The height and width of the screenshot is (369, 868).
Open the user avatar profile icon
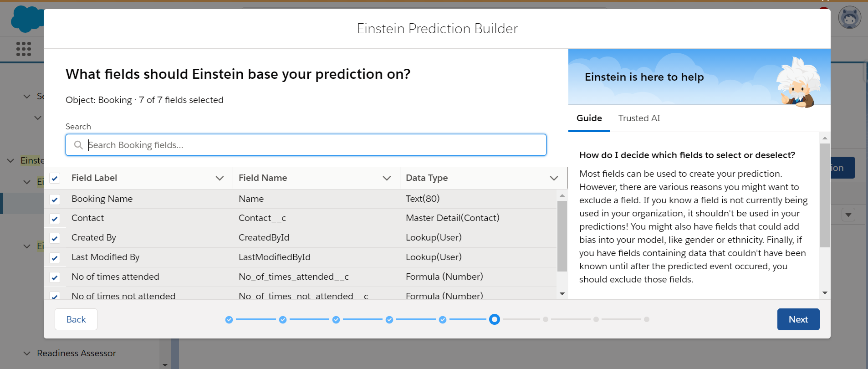[849, 18]
